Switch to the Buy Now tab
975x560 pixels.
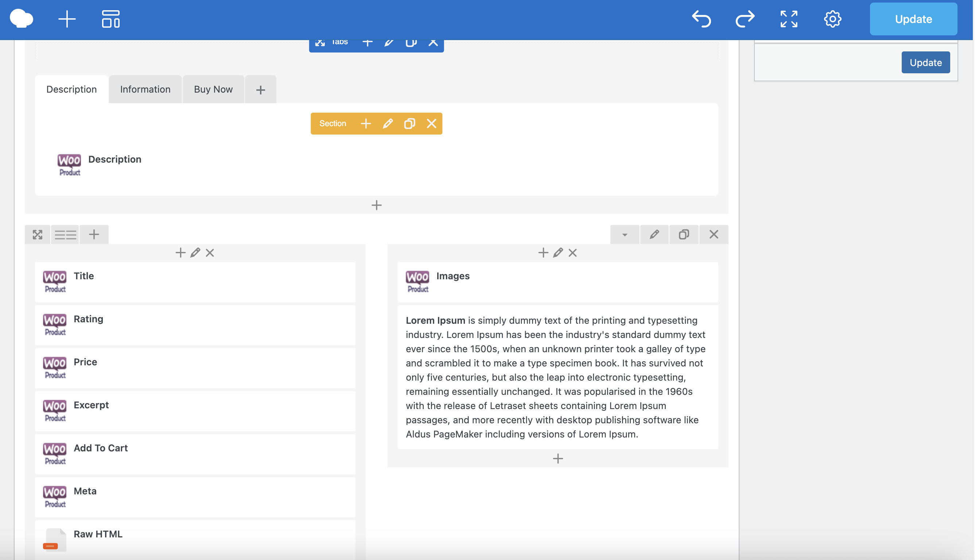click(x=213, y=89)
